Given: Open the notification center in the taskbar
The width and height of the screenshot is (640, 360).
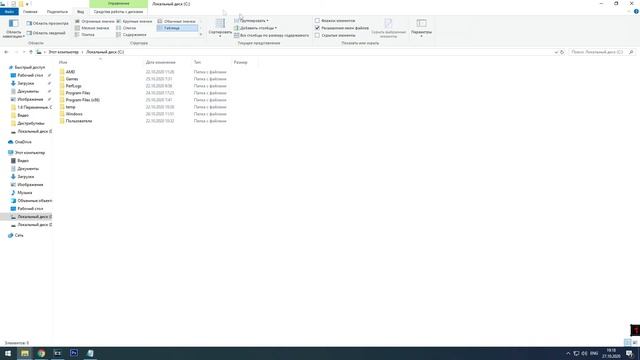Looking at the screenshot, I should [630, 353].
